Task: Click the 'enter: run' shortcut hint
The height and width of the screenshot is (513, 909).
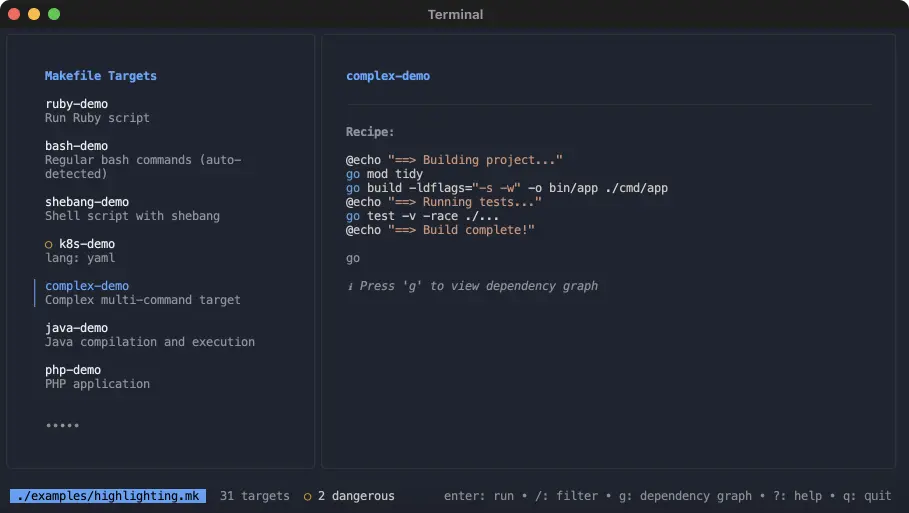Action: pos(479,496)
